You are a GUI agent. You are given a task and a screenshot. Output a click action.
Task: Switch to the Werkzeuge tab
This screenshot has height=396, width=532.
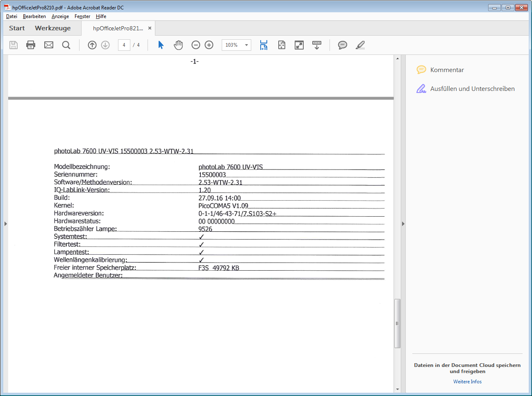pyautogui.click(x=52, y=28)
